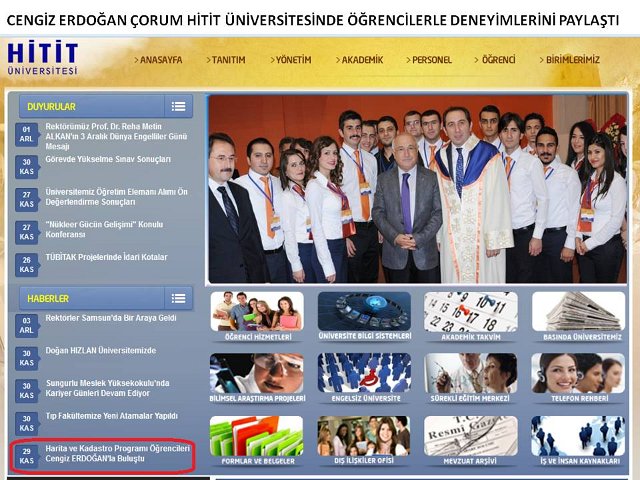Open the Basında Üniversitemiz tile
The width and height of the screenshot is (640, 480).
577,316
